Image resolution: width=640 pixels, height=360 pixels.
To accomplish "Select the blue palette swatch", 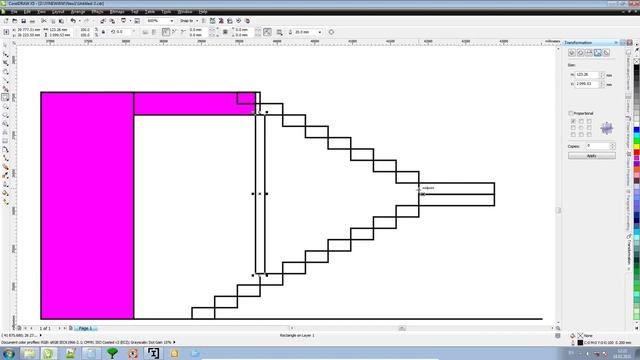I will pos(636,130).
